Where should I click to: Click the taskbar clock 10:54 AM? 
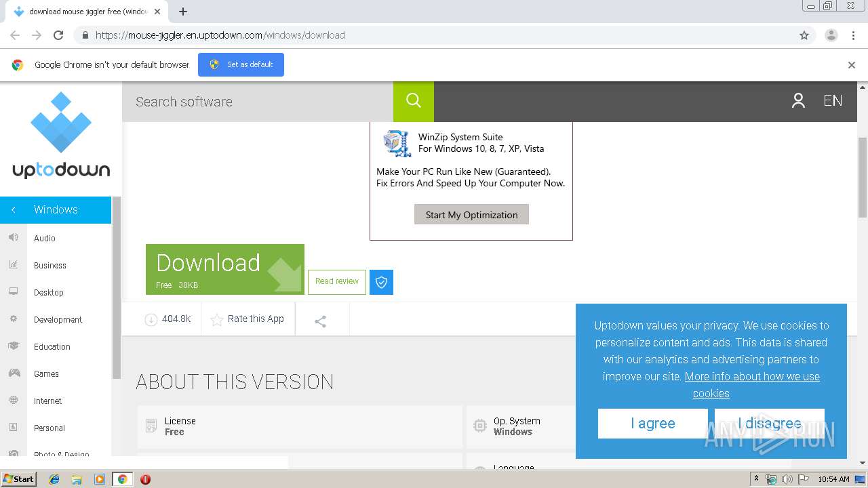tap(833, 479)
